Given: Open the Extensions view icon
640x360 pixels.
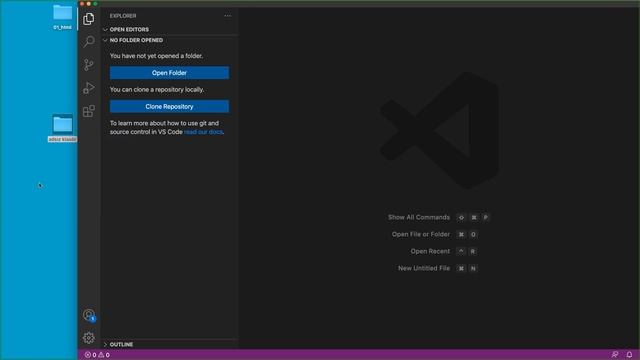Looking at the screenshot, I should tap(89, 111).
